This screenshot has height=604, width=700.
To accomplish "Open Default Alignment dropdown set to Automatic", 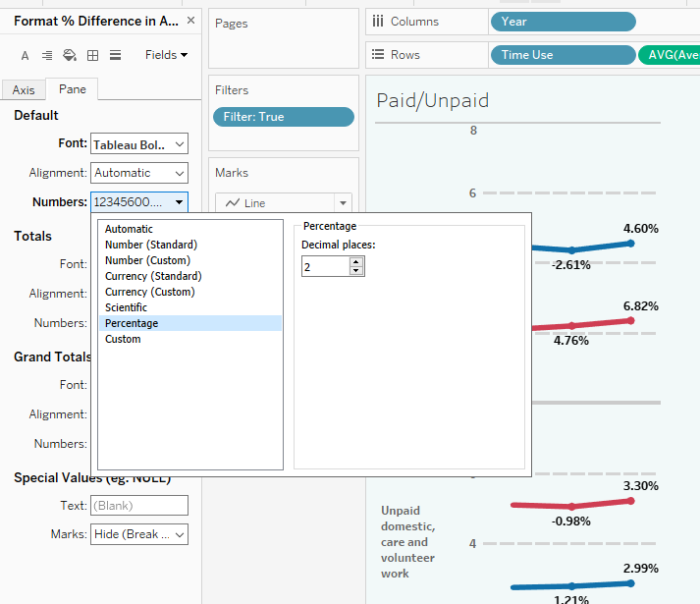I will 139,173.
